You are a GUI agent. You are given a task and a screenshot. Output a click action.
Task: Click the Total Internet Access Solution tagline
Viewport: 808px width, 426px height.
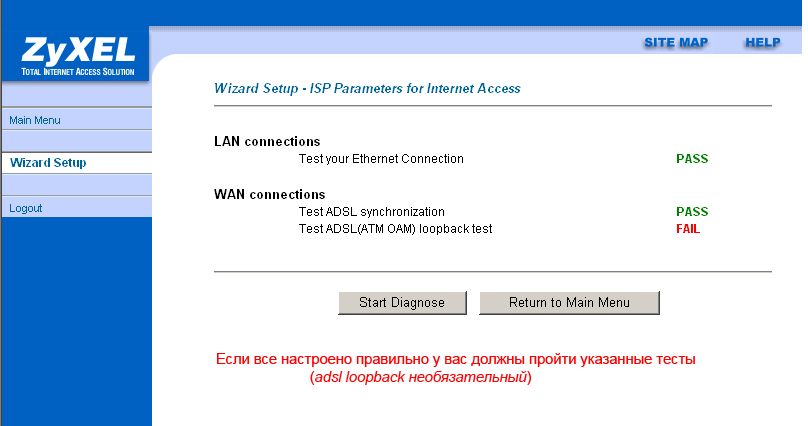(x=78, y=72)
